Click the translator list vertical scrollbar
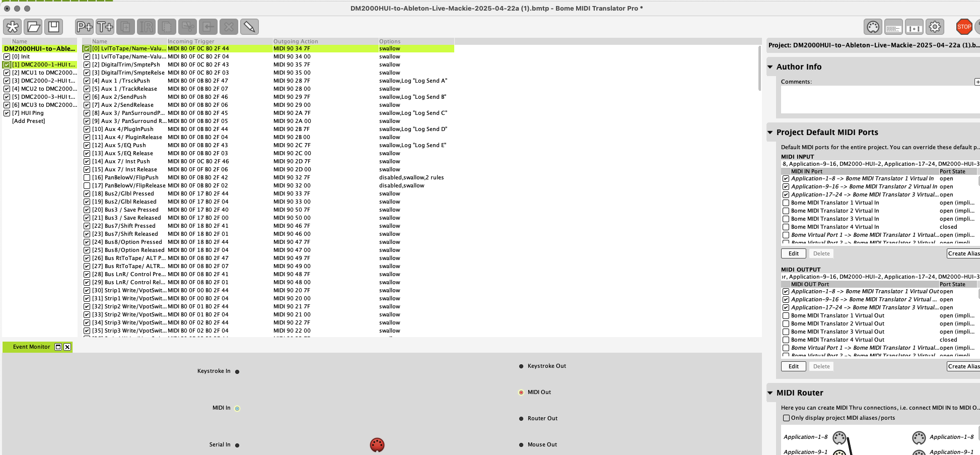Viewport: 980px width, 455px height. (759, 68)
